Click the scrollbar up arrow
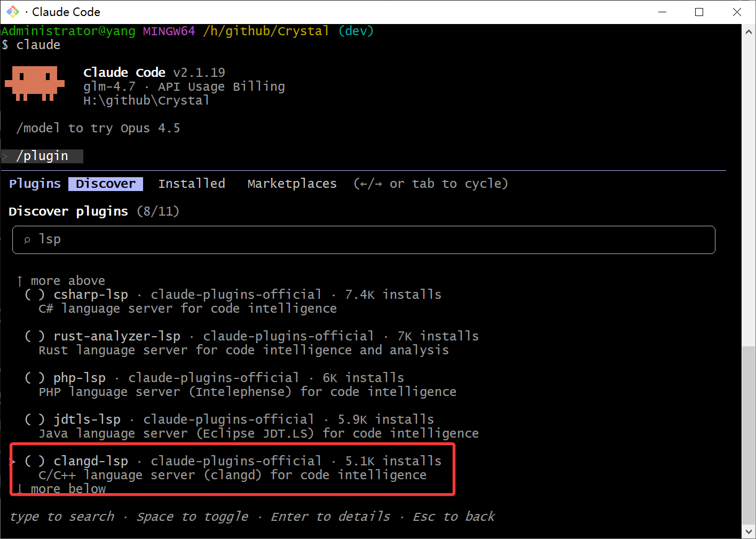 click(749, 31)
